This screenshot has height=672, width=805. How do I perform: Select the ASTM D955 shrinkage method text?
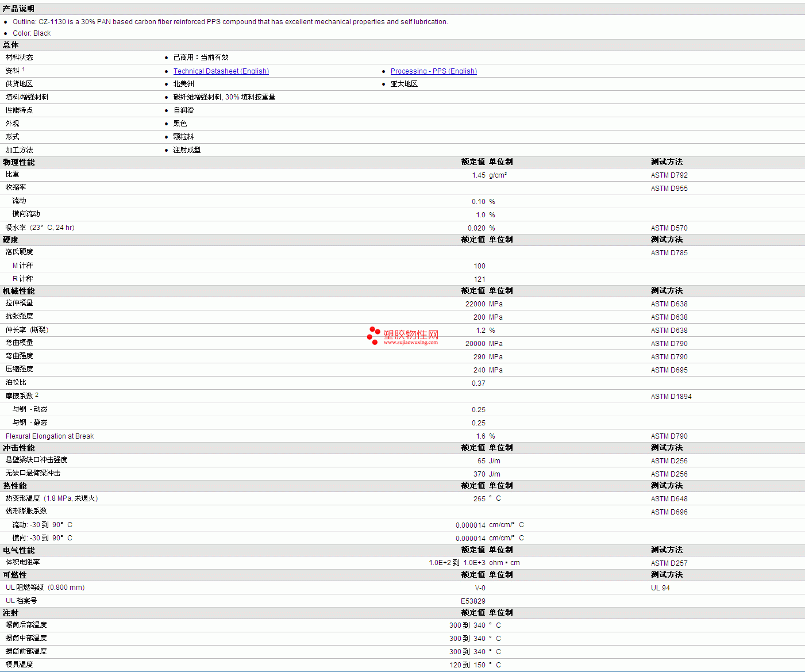click(x=669, y=189)
